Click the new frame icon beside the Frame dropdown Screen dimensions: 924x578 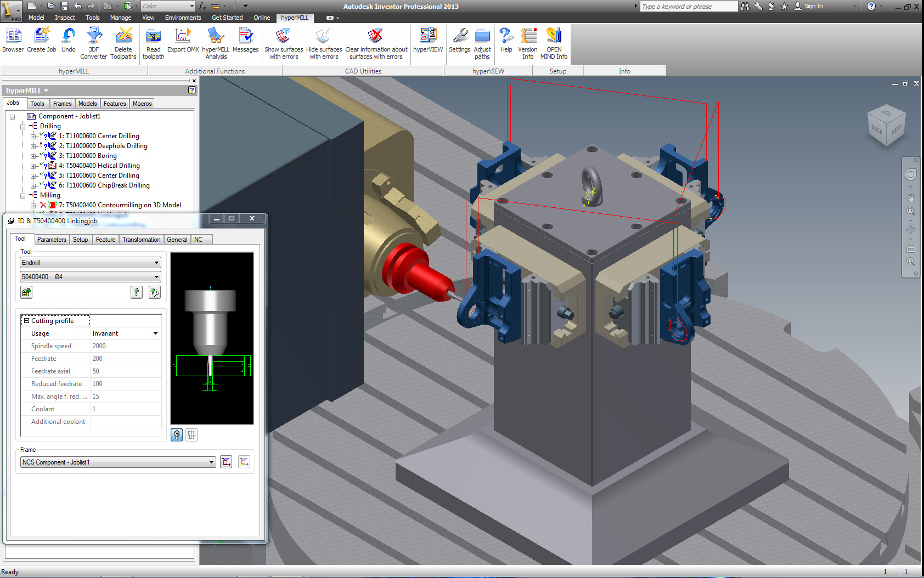click(x=226, y=462)
